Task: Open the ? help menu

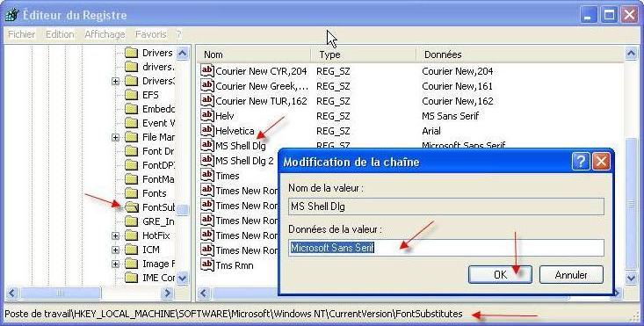Action: click(x=178, y=34)
